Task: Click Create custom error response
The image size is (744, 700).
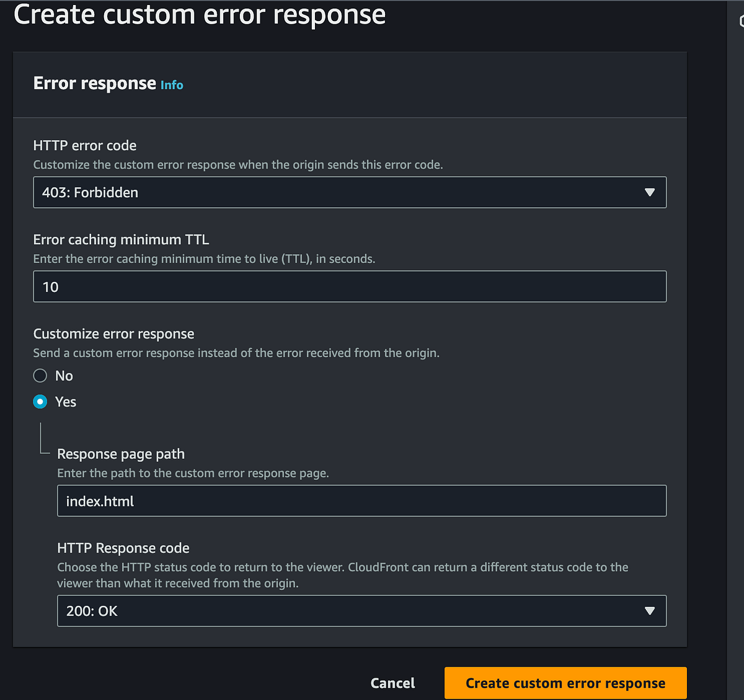Action: [565, 683]
